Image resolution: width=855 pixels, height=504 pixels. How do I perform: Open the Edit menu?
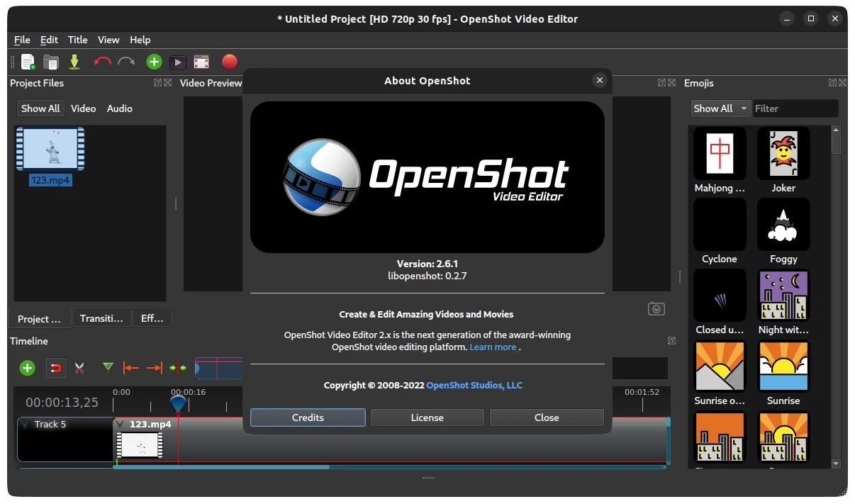tap(49, 40)
